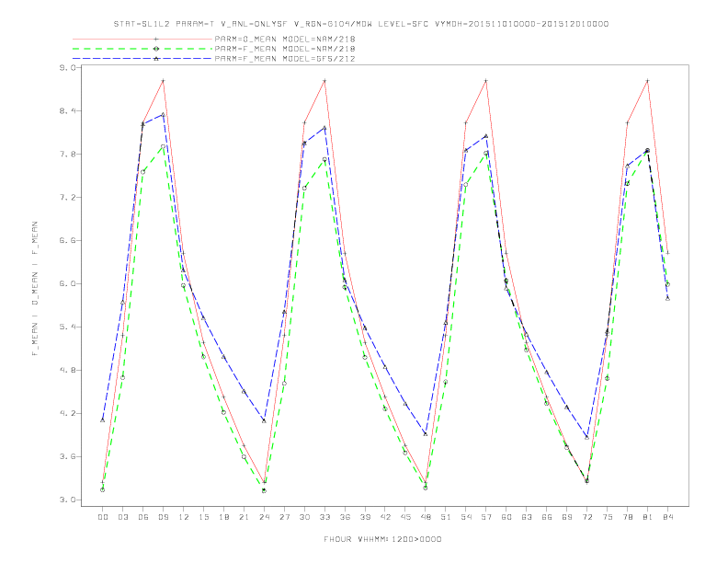Screen dimensions: 728x563
Task: Click the x-axis tick label 81
Action: point(648,517)
